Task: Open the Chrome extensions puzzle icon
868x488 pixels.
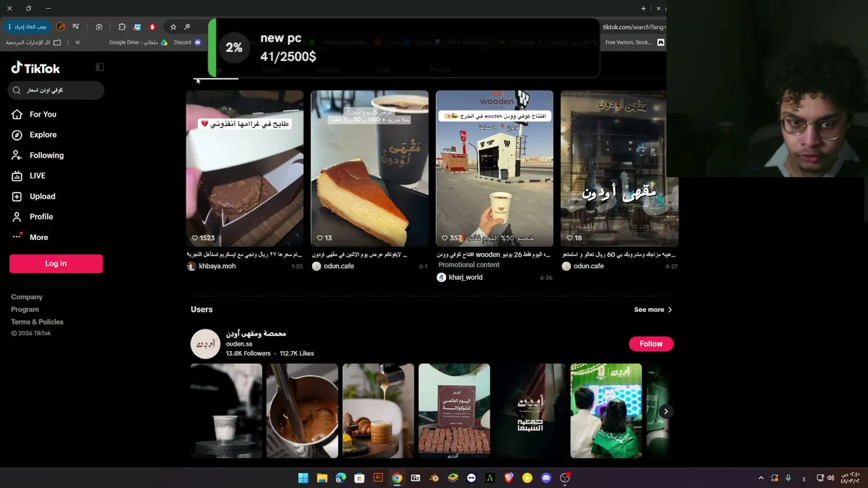Action: point(122,27)
